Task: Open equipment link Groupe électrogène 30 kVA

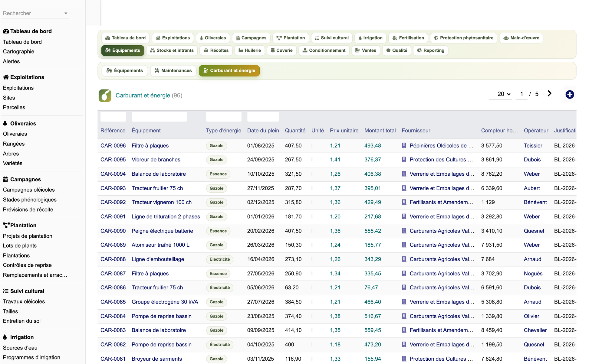Action: tap(165, 302)
